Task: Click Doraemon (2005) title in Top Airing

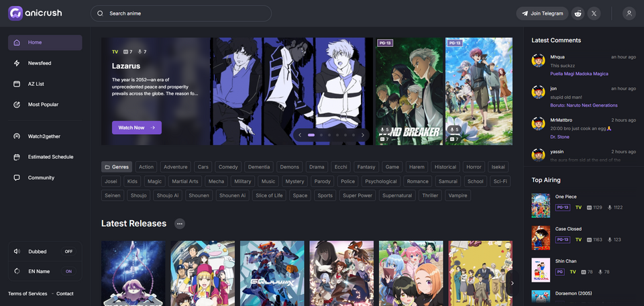Action: coord(574,293)
